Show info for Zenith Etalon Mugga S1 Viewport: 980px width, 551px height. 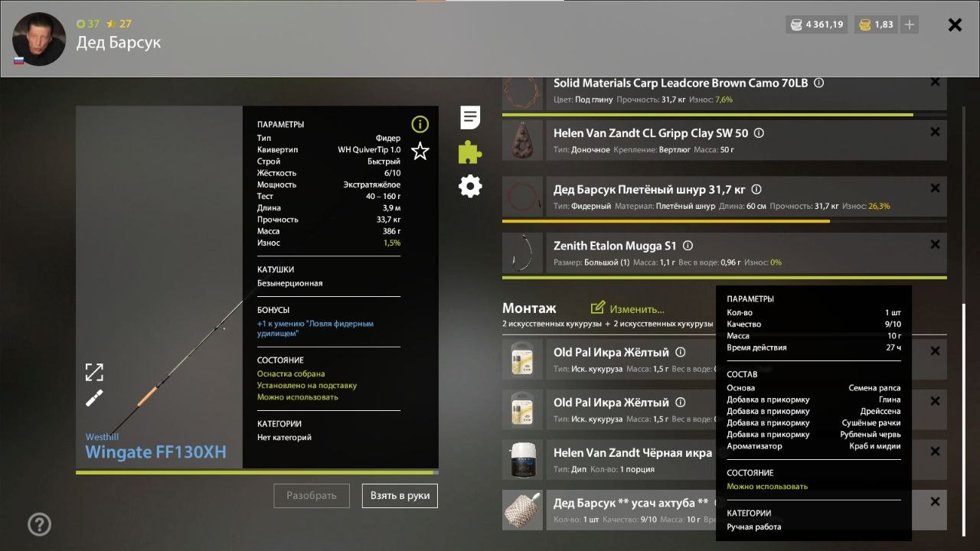[x=688, y=246]
